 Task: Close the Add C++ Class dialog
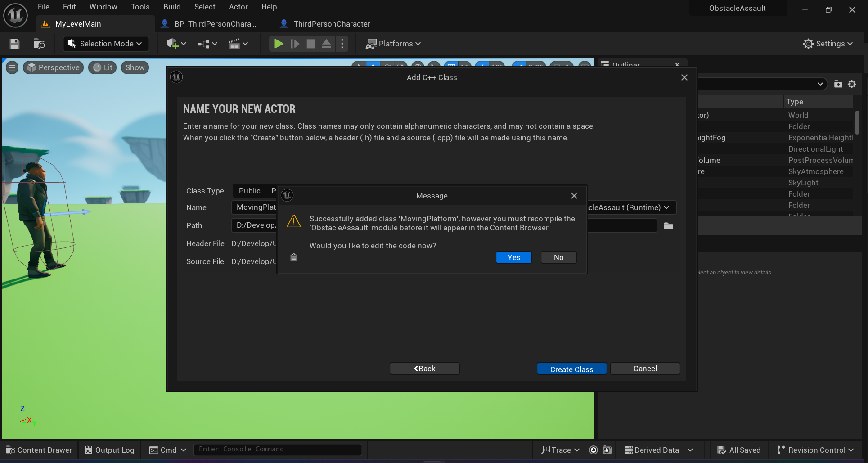(684, 77)
